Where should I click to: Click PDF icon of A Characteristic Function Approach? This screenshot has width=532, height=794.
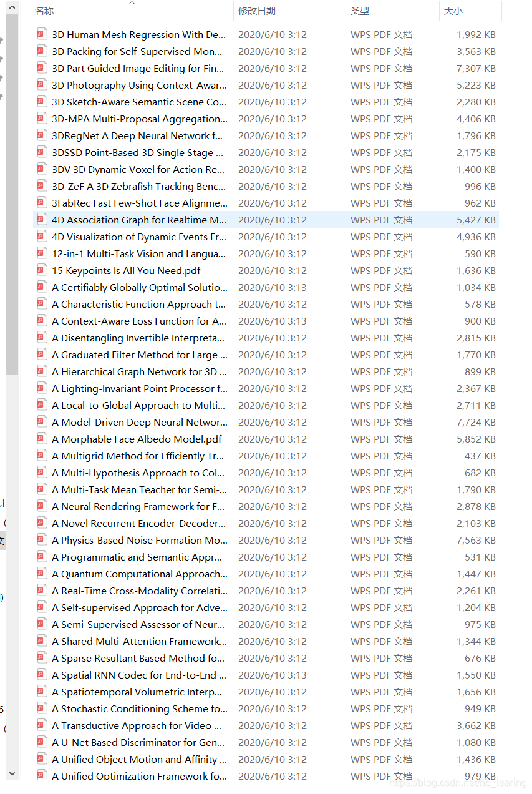tap(41, 304)
